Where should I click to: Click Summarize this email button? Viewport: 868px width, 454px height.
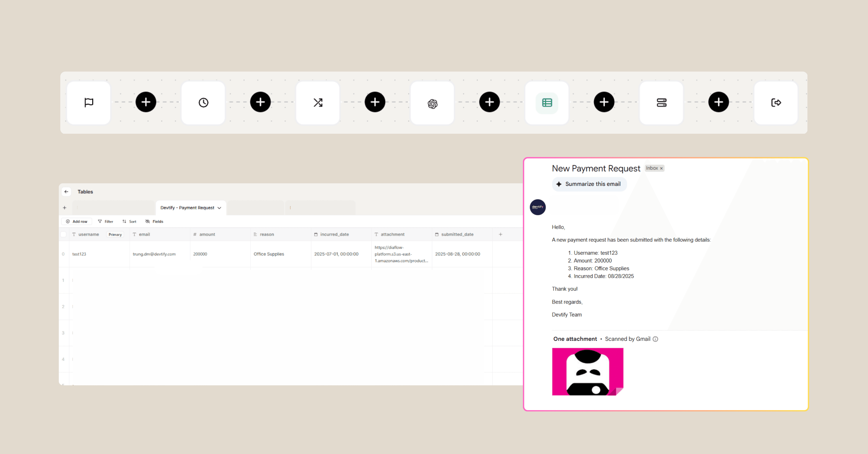point(589,184)
